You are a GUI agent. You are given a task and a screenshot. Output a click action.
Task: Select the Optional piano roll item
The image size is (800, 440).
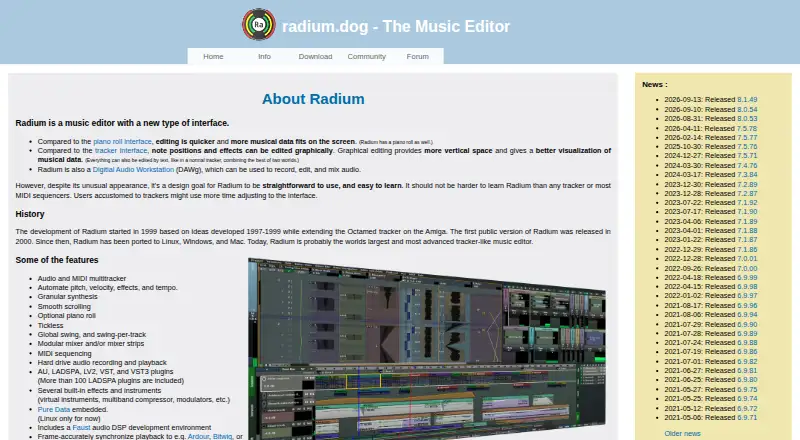(66, 316)
